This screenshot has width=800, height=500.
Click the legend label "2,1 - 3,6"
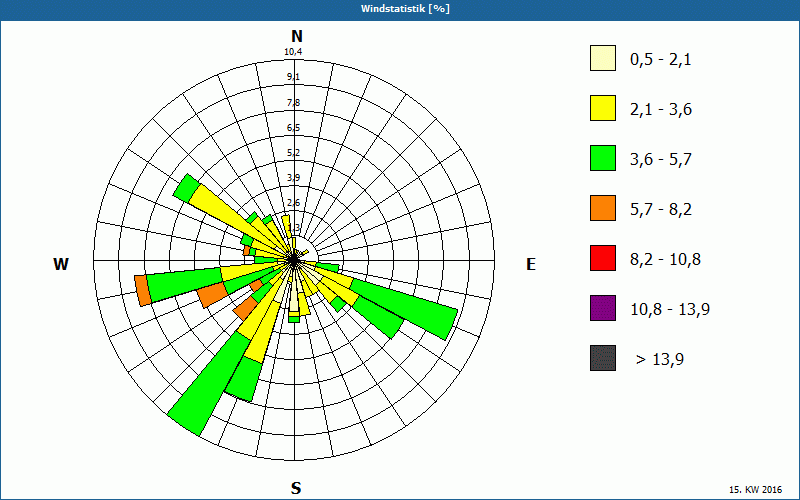point(661,110)
